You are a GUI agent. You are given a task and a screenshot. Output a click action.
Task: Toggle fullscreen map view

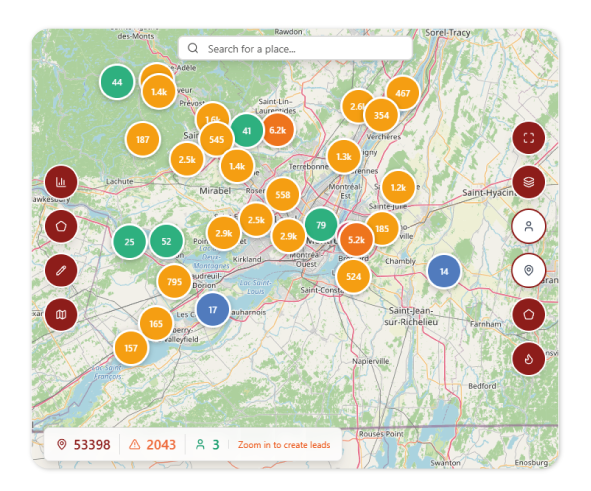tap(529, 138)
